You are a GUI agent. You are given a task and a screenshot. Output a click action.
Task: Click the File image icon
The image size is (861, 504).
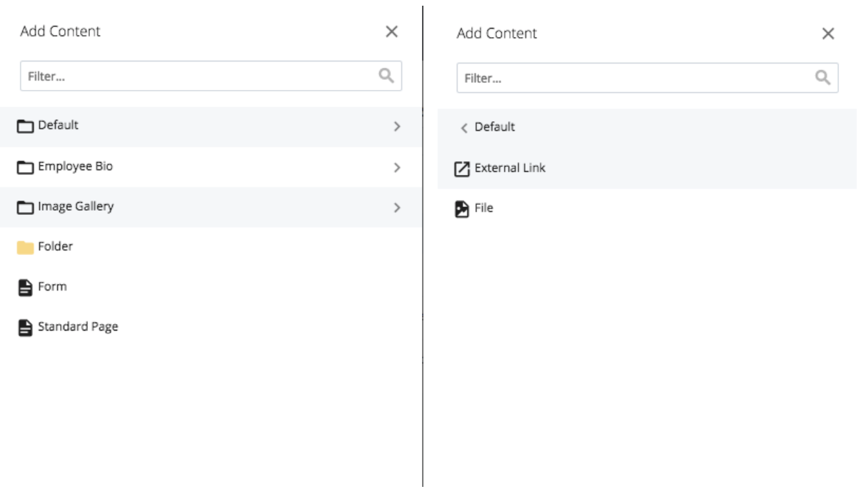click(462, 210)
